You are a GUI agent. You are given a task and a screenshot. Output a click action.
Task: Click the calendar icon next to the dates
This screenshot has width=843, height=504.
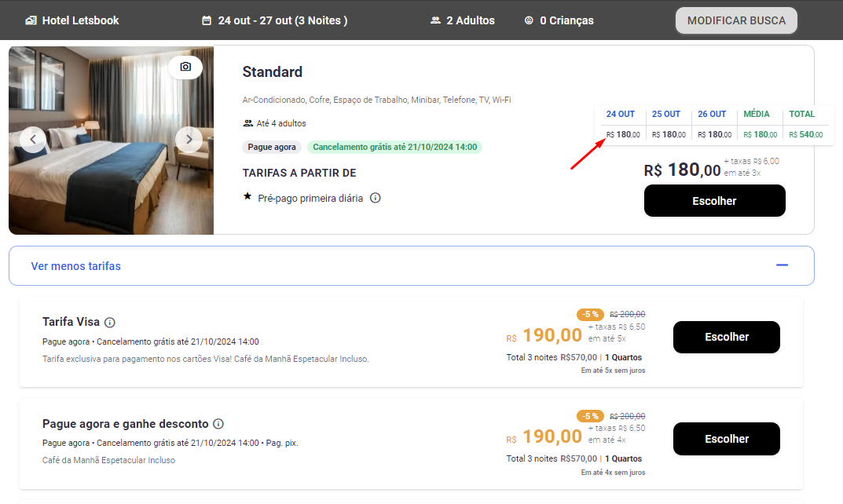point(207,20)
